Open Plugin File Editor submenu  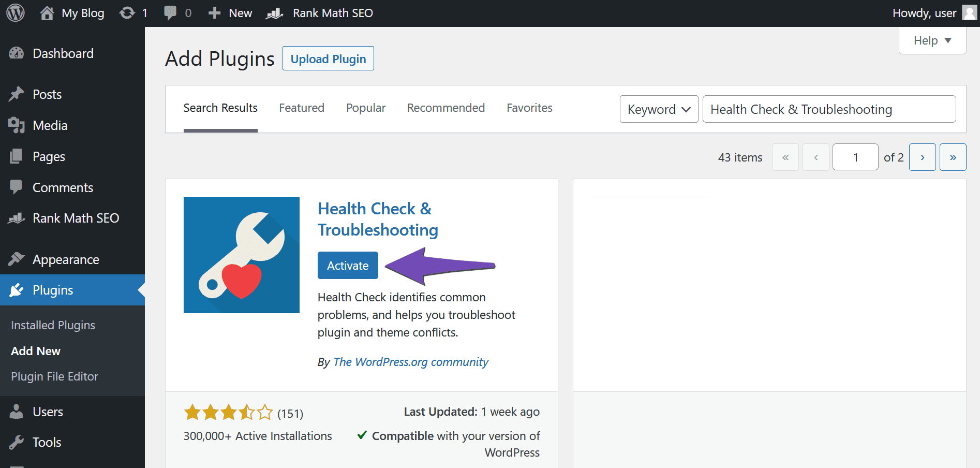[x=54, y=376]
